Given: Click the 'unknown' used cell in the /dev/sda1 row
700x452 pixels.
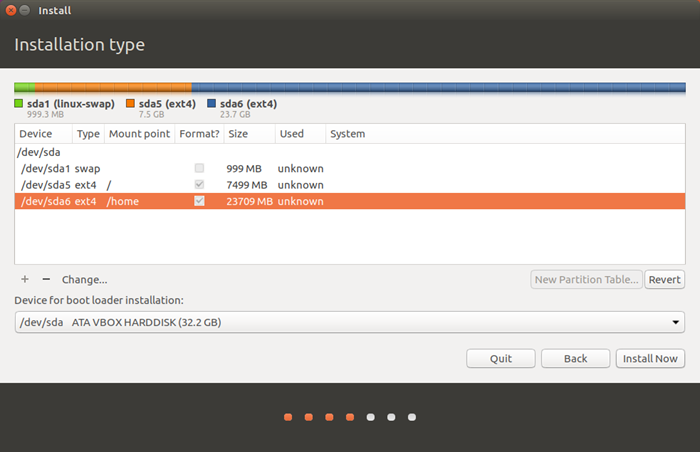Looking at the screenshot, I should (300, 168).
